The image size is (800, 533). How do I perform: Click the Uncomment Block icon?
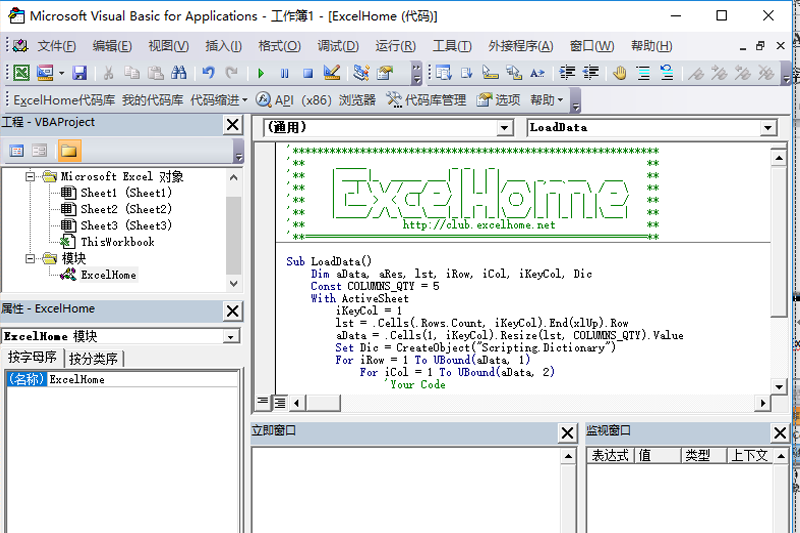point(667,73)
